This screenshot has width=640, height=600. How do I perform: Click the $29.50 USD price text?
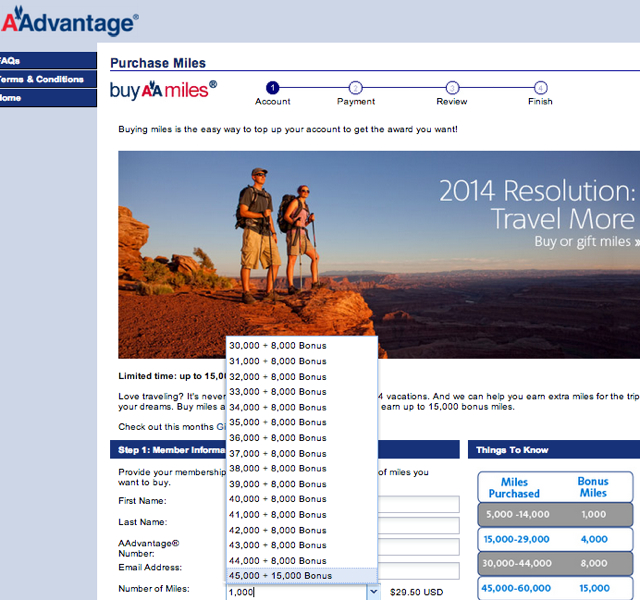tap(416, 592)
